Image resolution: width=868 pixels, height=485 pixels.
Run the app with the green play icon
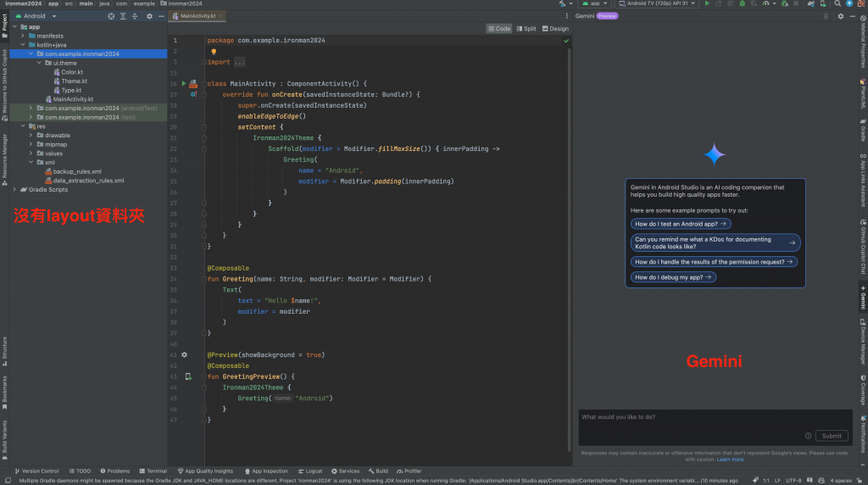(x=708, y=4)
